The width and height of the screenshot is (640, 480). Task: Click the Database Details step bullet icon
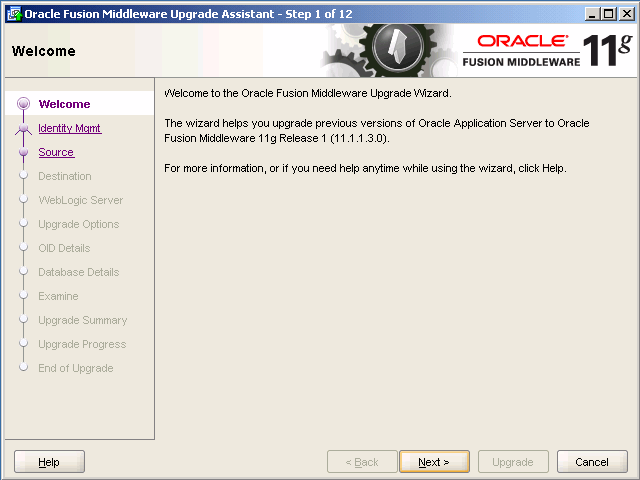coord(23,271)
